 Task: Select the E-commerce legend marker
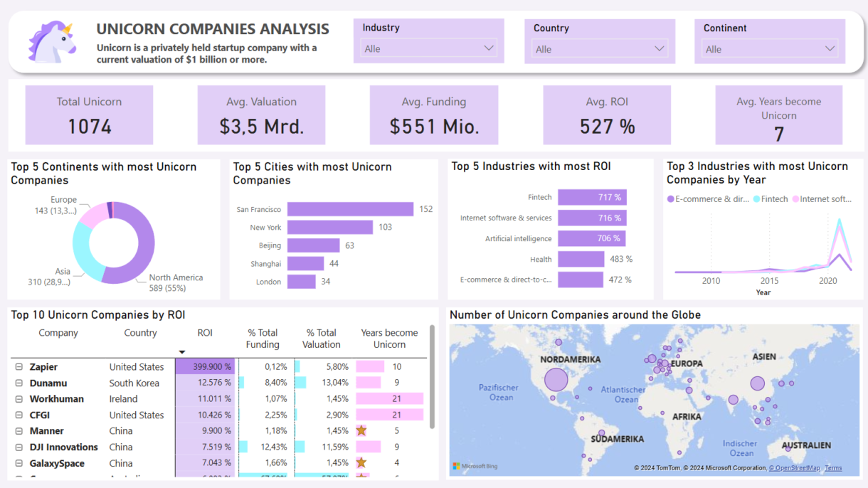point(670,199)
